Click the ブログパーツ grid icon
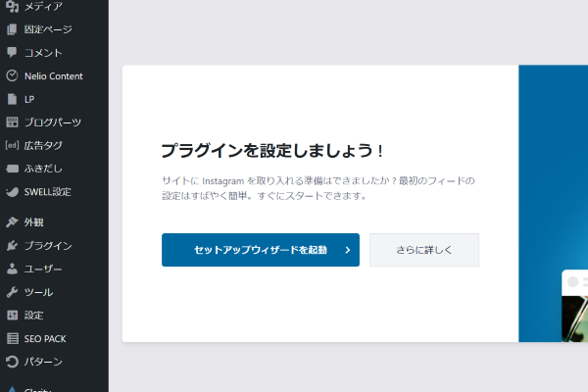Screen dimensions: 588x392 12,122
